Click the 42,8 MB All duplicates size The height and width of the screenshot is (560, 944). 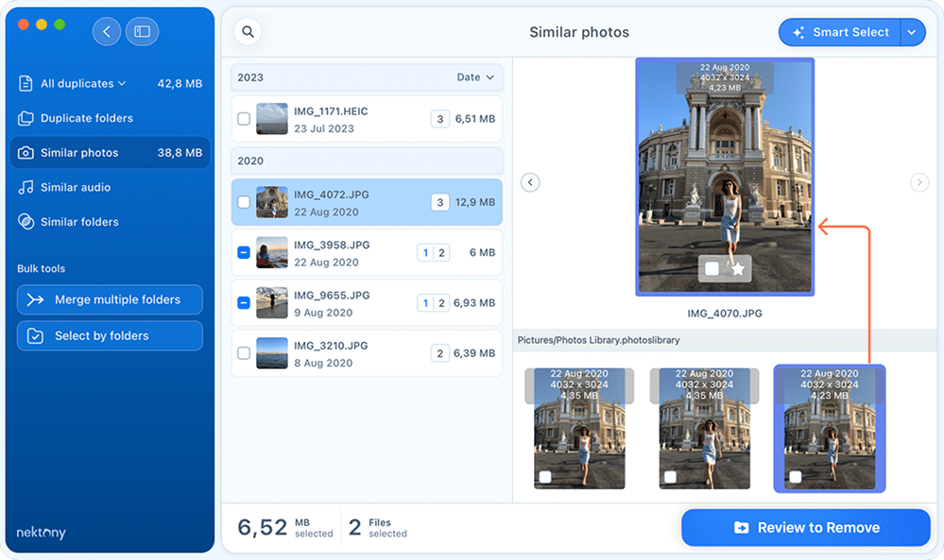[x=180, y=83]
